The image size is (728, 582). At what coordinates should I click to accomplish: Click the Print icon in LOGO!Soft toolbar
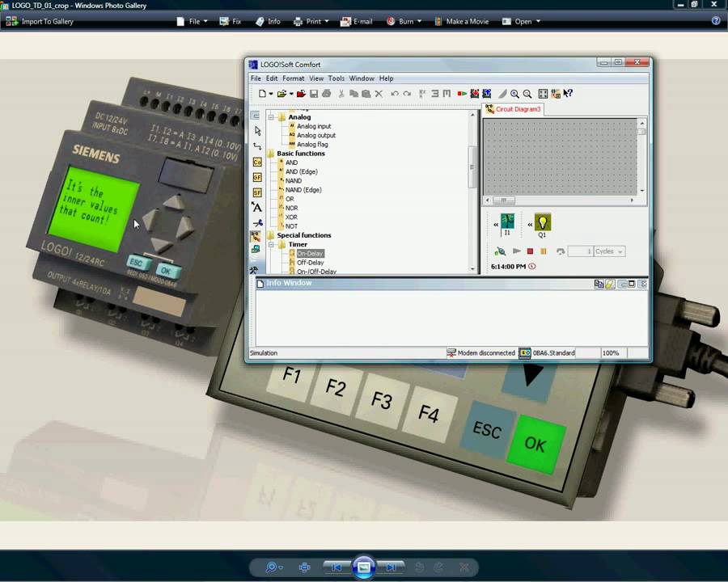coord(327,94)
